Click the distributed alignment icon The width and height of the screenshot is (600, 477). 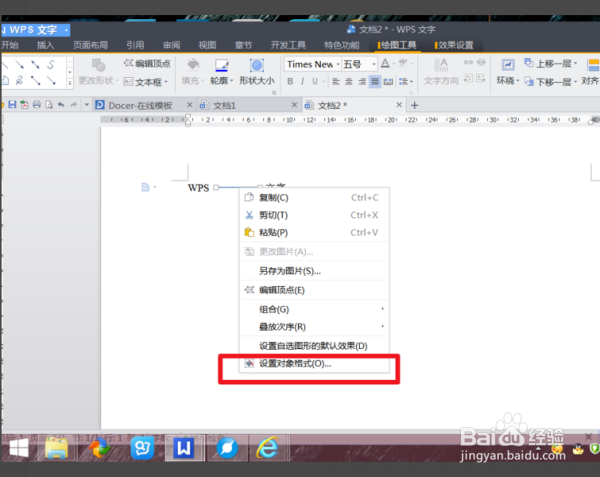pos(388,81)
